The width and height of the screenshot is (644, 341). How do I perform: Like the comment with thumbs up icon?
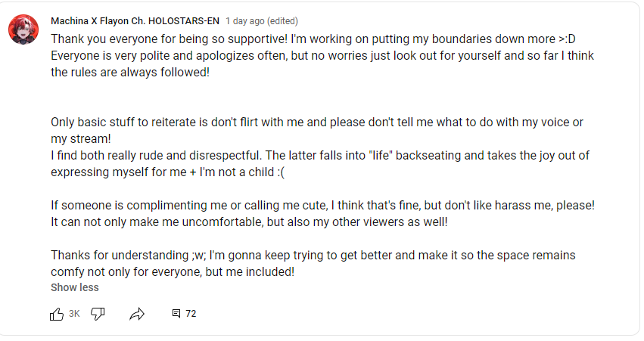[x=57, y=314]
